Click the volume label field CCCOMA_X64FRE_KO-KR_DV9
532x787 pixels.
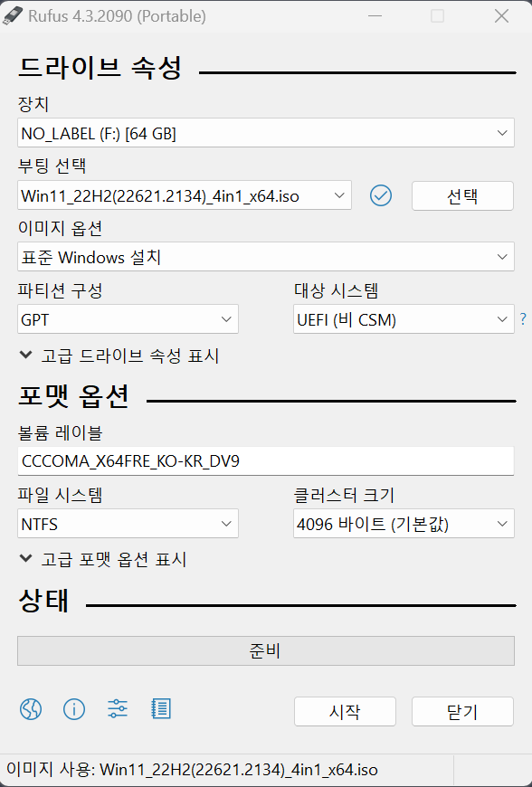tap(265, 460)
